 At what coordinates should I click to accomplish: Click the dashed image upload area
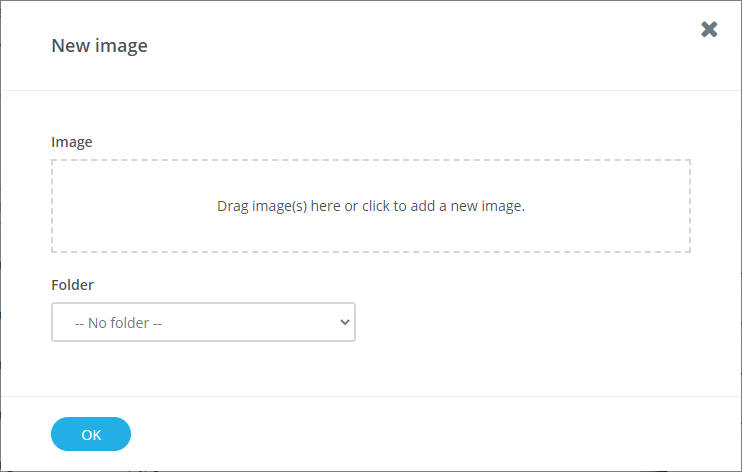(x=371, y=206)
